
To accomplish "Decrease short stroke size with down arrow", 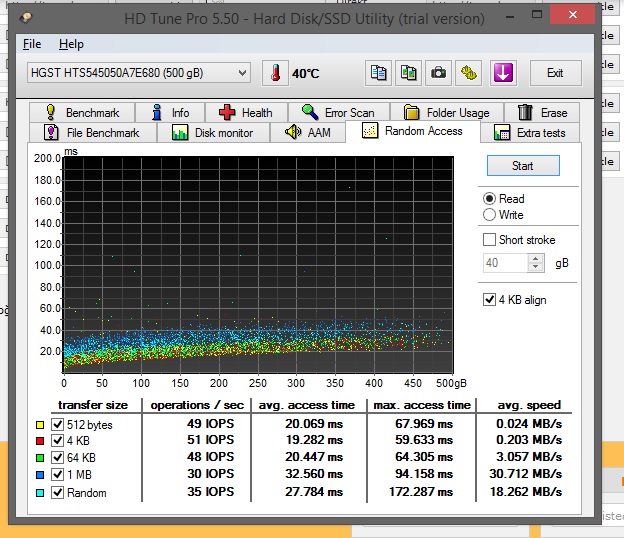I will click(x=536, y=267).
